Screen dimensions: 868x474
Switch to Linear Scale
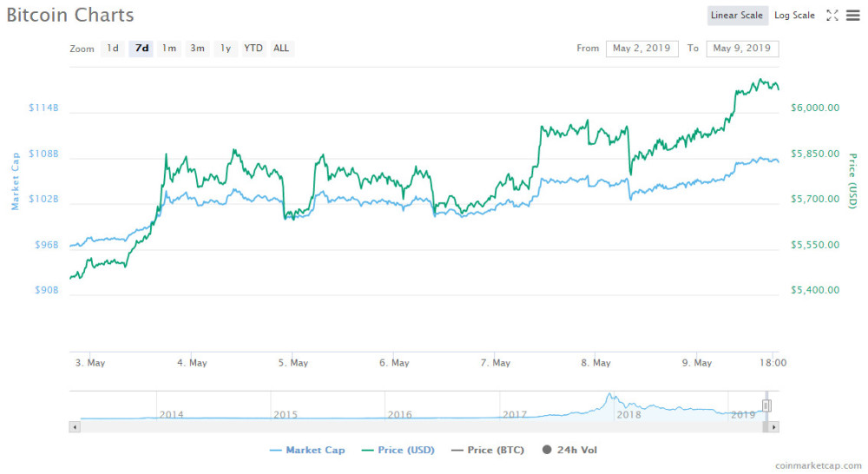737,16
